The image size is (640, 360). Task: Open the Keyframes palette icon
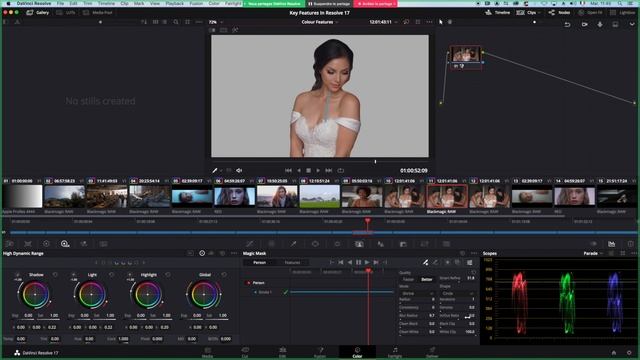[593, 244]
